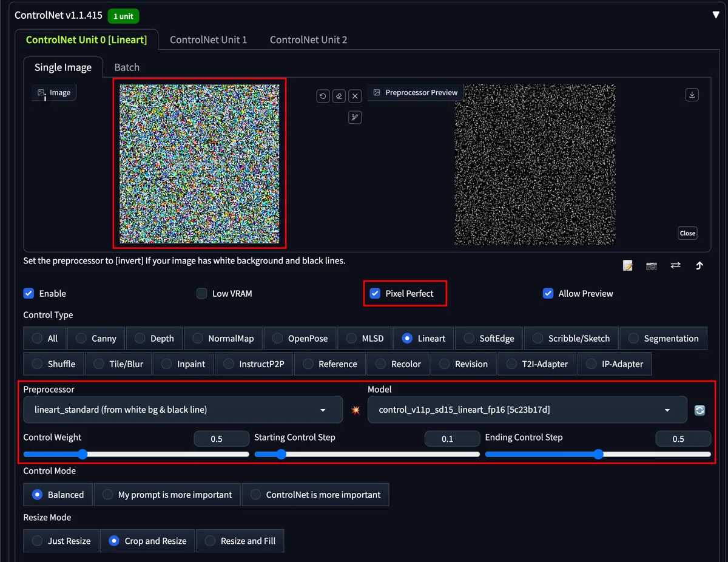This screenshot has height=562, width=728.
Task: Enable the Low VRAM checkbox
Action: pyautogui.click(x=202, y=293)
